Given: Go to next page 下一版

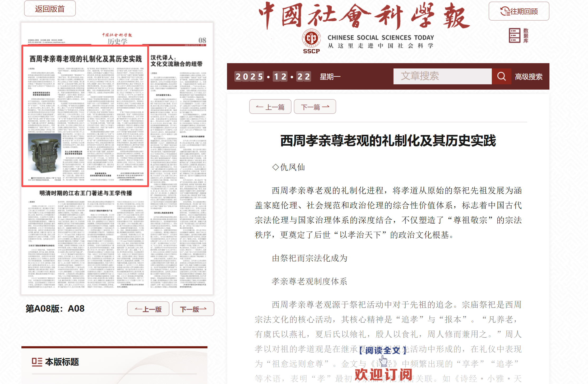Looking at the screenshot, I should click(193, 309).
